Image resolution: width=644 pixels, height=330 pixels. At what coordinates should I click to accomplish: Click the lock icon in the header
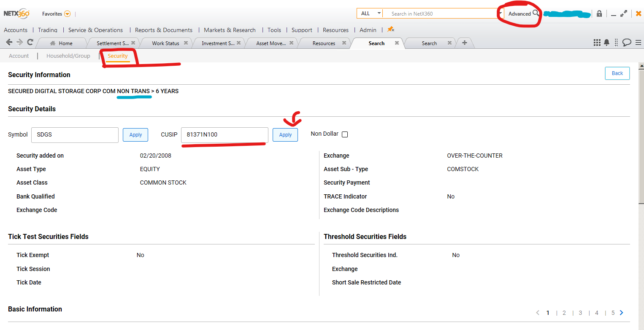(x=599, y=13)
